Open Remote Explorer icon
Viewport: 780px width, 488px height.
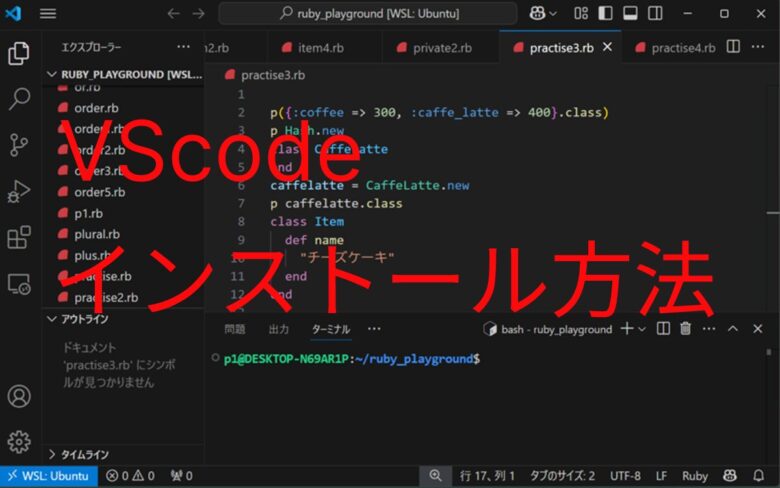pos(19,284)
